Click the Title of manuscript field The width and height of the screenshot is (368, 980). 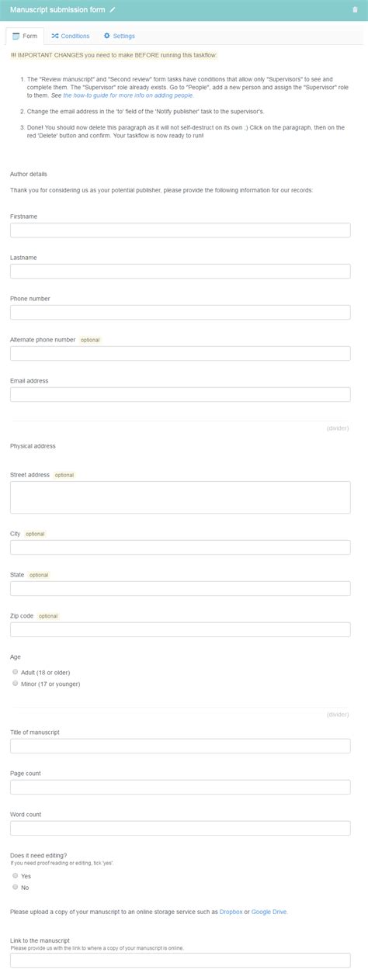tap(180, 746)
